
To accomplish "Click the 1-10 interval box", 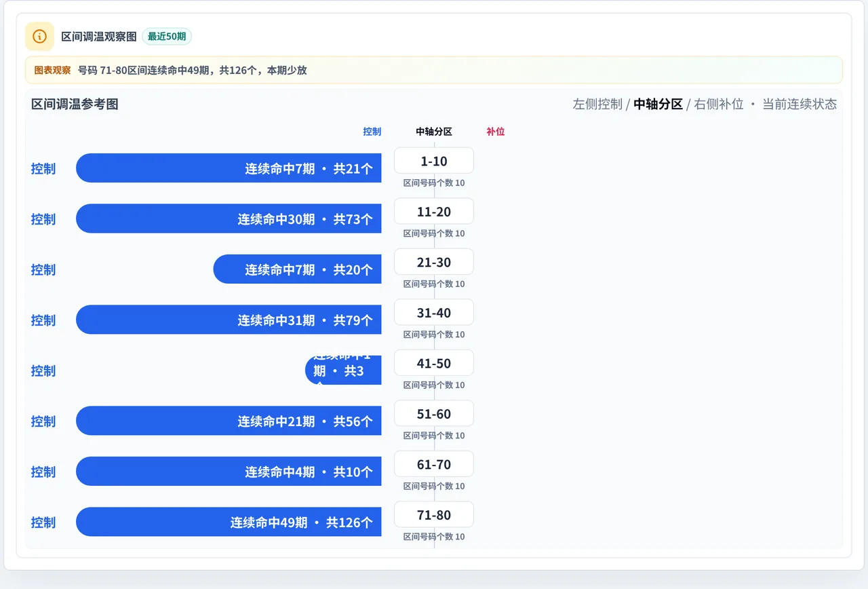I will tap(434, 161).
